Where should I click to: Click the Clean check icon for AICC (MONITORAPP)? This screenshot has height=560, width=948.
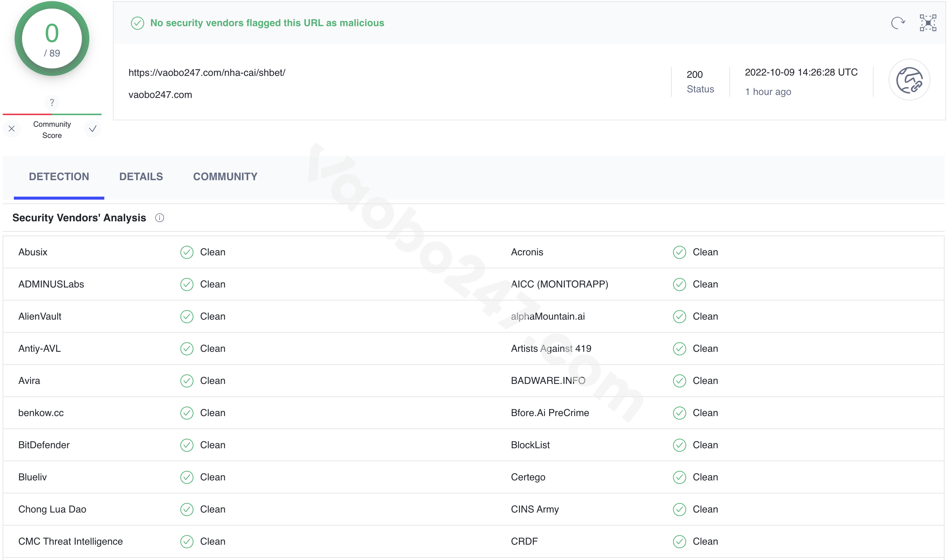point(679,284)
